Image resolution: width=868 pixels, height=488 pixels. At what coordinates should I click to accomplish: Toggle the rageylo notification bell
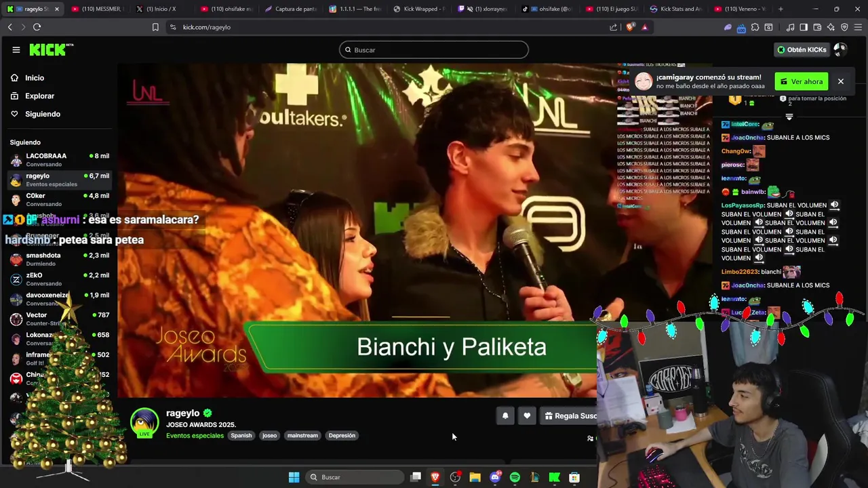[x=505, y=416]
